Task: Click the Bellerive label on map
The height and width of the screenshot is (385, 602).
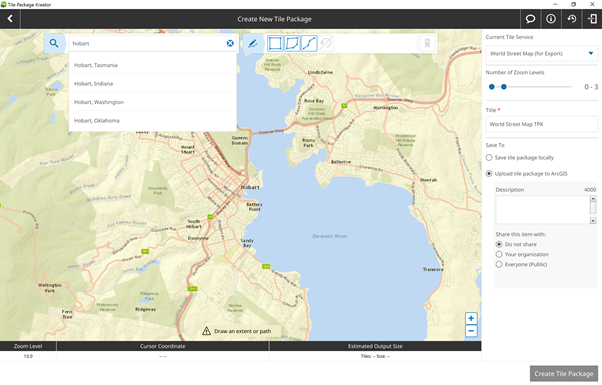Action: tap(341, 162)
